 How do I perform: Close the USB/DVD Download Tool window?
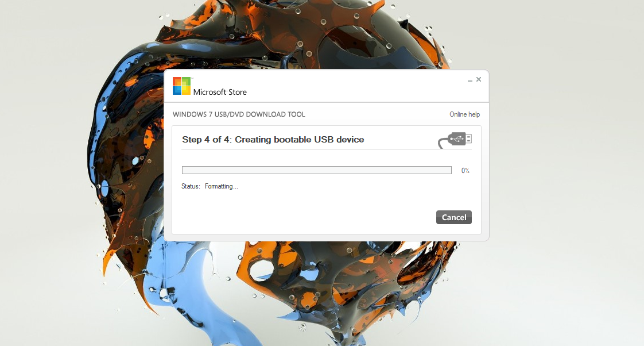[479, 79]
